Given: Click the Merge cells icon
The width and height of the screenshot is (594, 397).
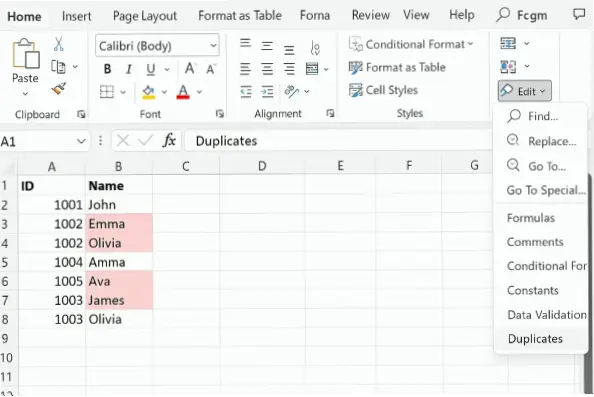Looking at the screenshot, I should (312, 69).
